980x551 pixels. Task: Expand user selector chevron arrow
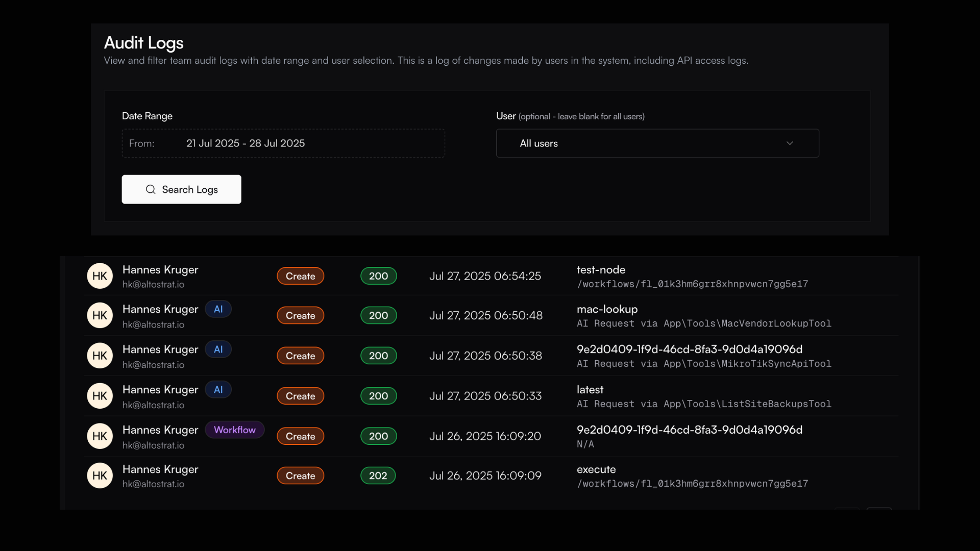pyautogui.click(x=790, y=143)
